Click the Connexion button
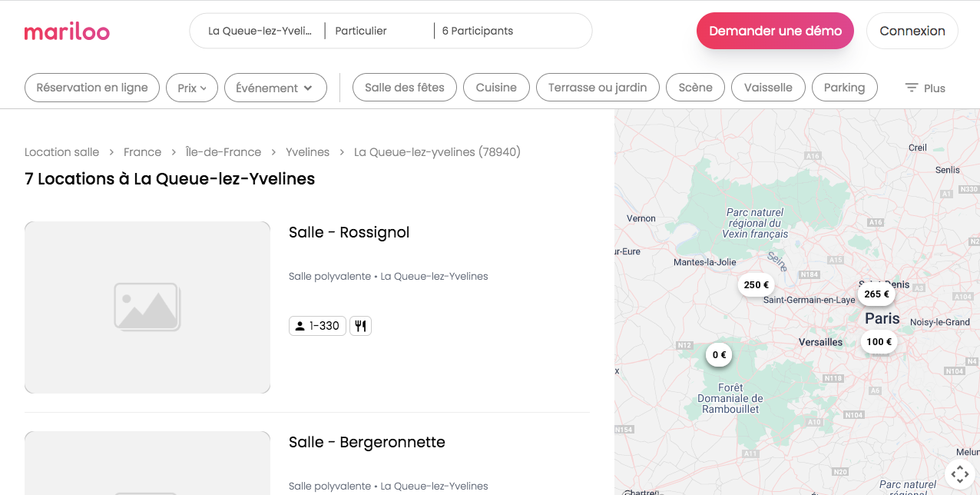This screenshot has height=495, width=980. tap(912, 31)
